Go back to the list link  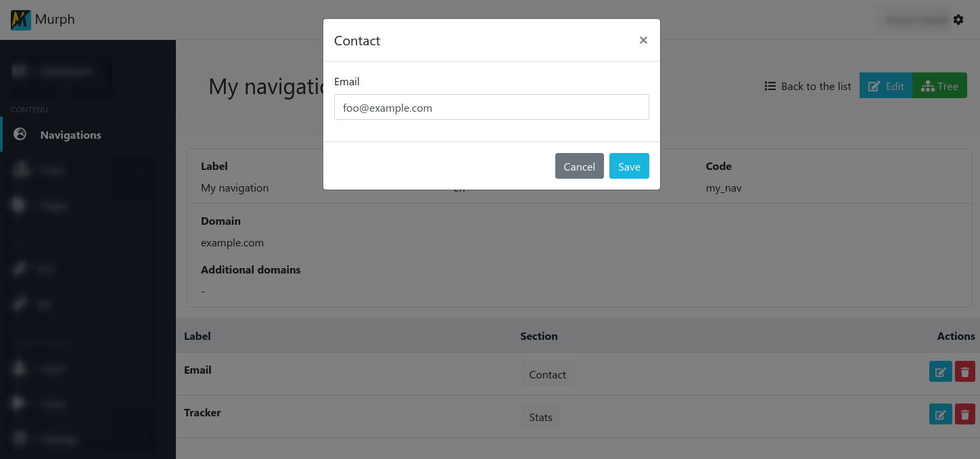click(x=816, y=86)
